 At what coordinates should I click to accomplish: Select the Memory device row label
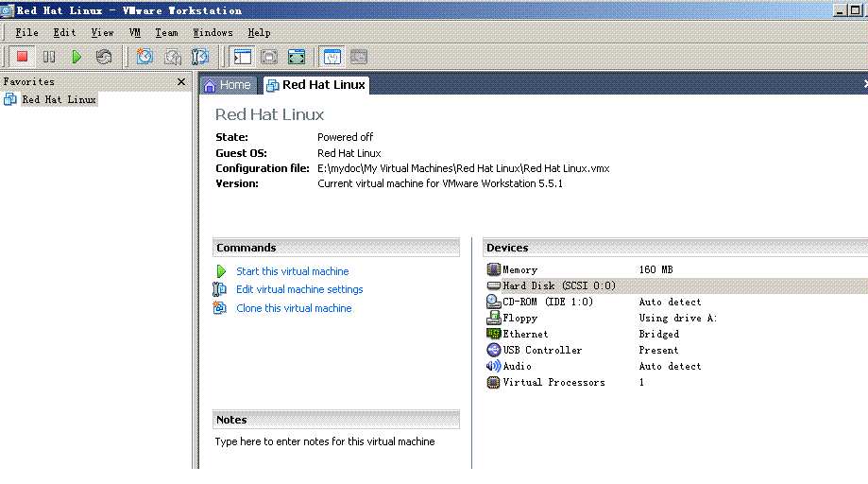(519, 269)
